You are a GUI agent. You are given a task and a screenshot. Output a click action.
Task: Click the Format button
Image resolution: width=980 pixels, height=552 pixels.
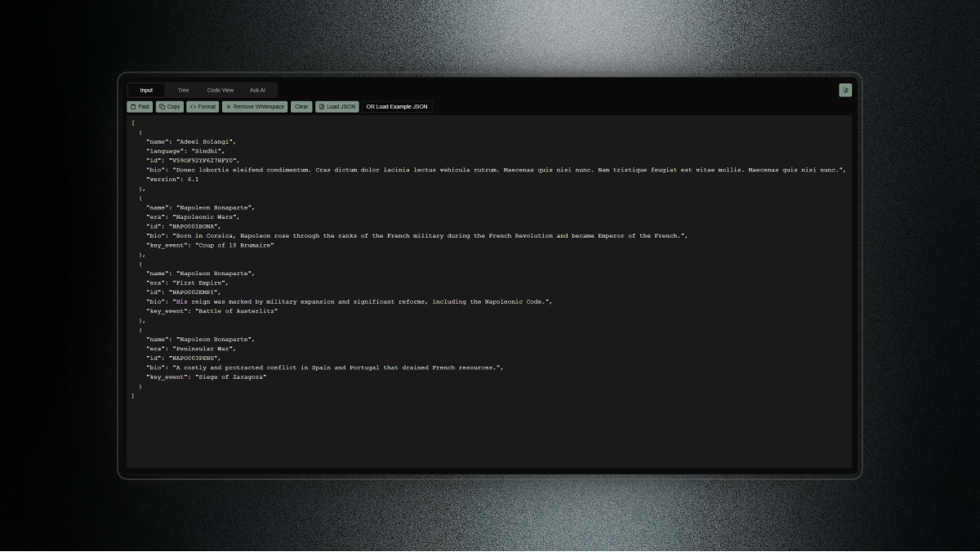(202, 106)
